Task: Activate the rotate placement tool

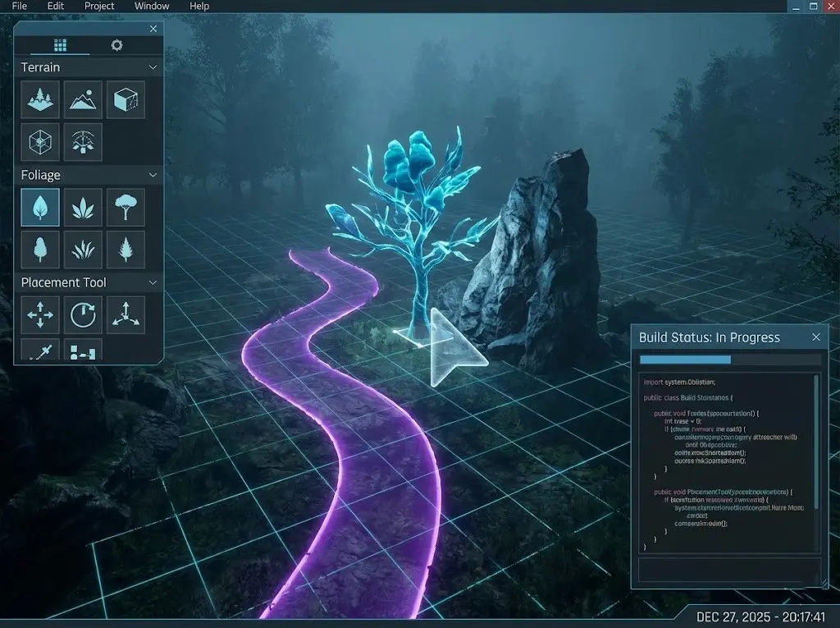Action: point(82,314)
